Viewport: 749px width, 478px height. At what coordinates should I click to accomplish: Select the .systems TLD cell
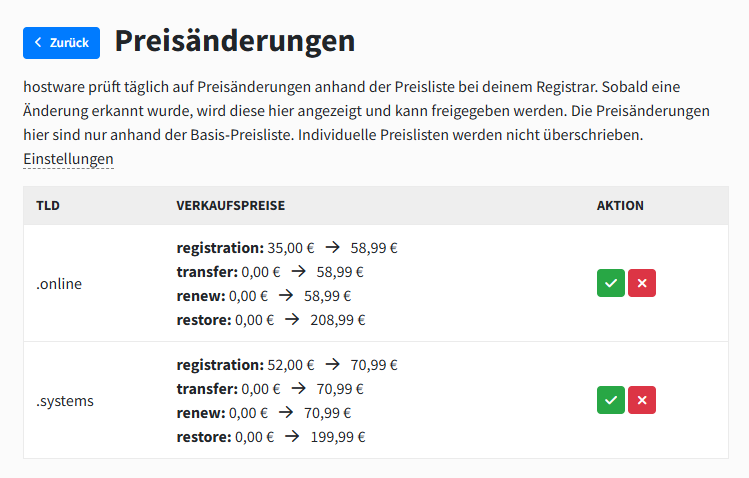click(x=65, y=401)
